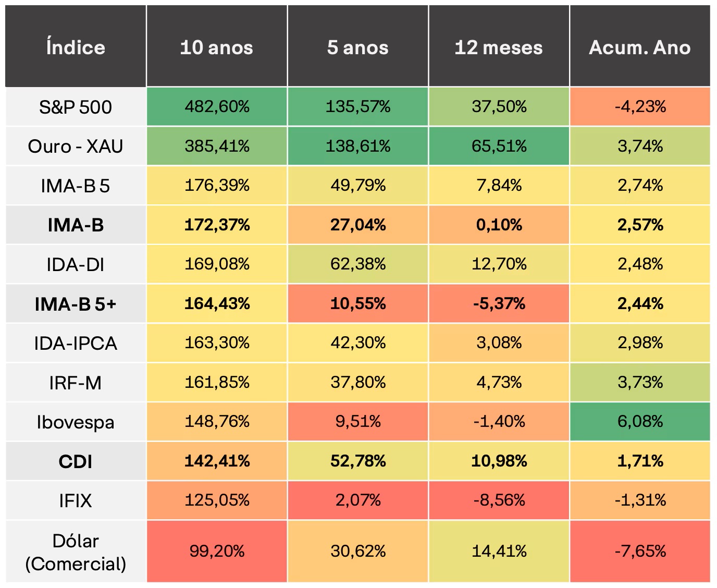Viewport: 717px width, 588px height.
Task: Select the Ibovespa row label
Action: click(x=76, y=422)
